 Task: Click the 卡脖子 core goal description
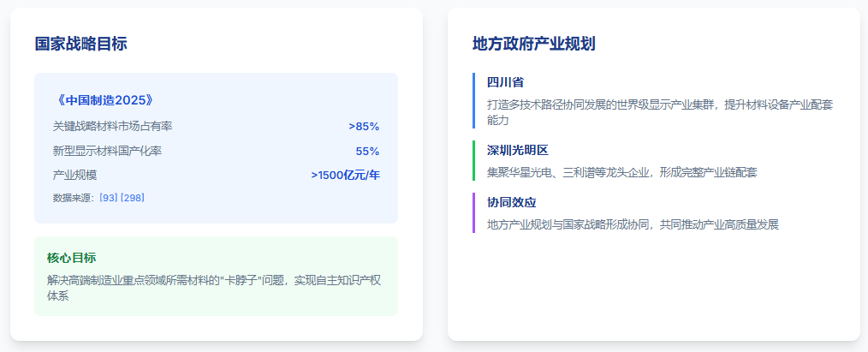coord(214,288)
